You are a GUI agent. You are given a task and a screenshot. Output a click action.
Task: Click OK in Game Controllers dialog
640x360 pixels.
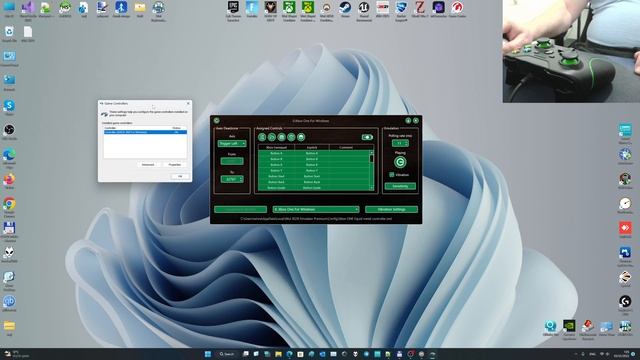180,176
